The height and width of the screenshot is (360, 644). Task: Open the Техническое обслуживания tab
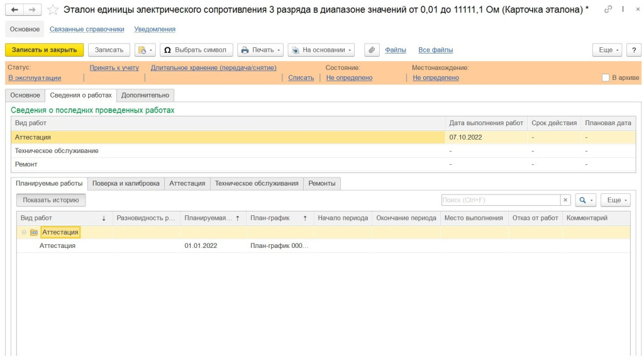coord(257,183)
